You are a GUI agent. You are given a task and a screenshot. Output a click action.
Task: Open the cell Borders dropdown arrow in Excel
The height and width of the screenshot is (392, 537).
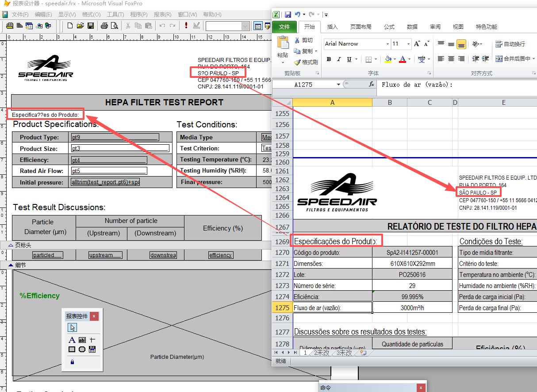[x=376, y=59]
